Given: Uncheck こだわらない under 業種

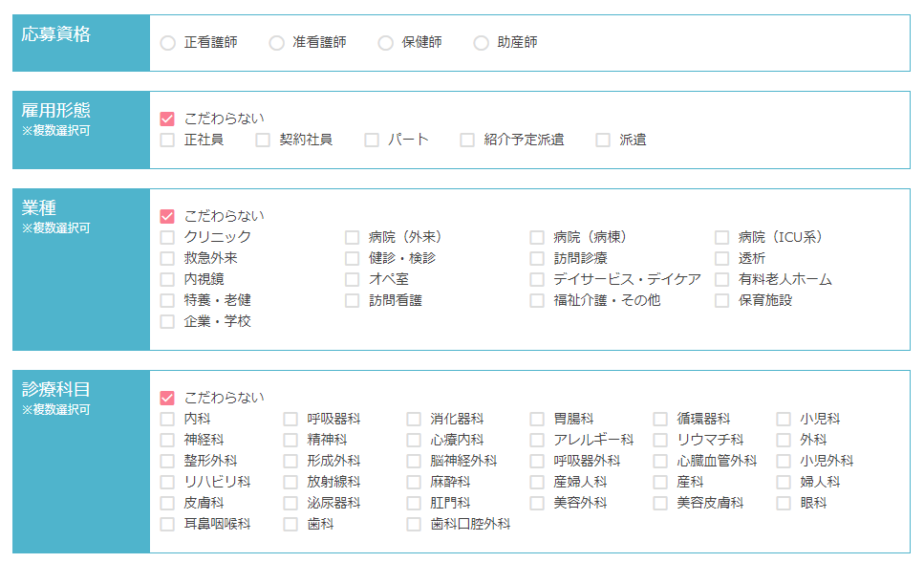Looking at the screenshot, I should click(x=167, y=216).
